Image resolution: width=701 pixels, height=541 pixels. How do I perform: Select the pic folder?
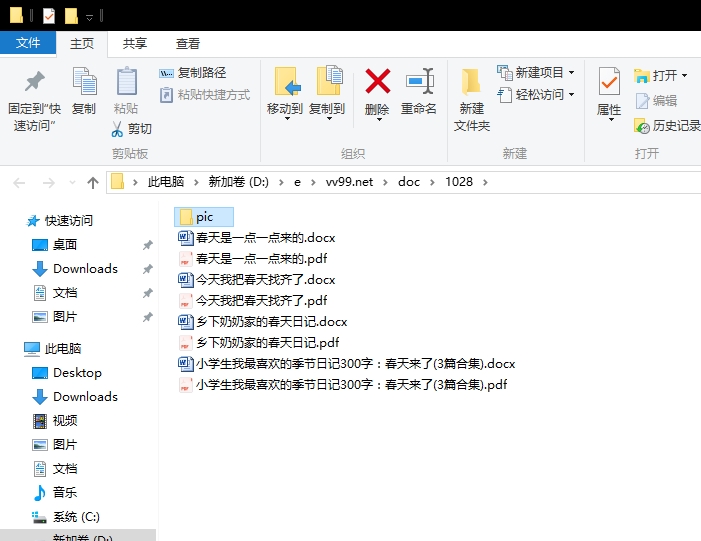point(204,217)
